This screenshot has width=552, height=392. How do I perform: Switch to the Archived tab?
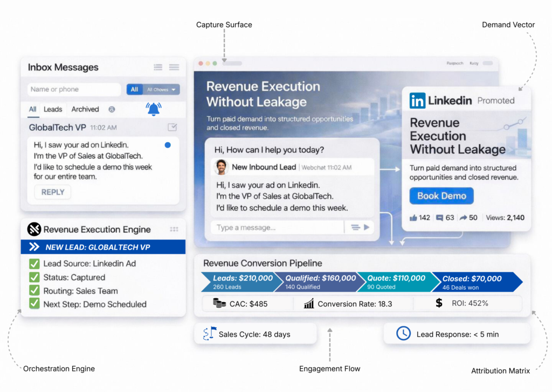click(x=85, y=109)
